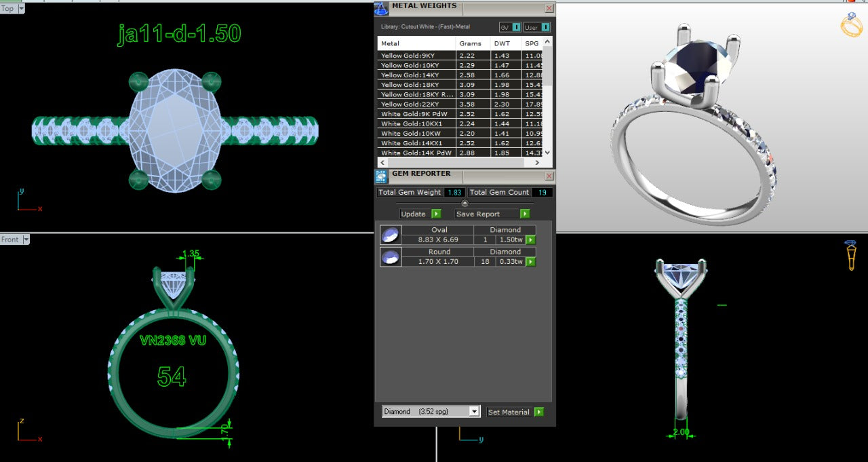Click the green arrow beside 1.50tw
The height and width of the screenshot is (462, 868).
click(531, 239)
